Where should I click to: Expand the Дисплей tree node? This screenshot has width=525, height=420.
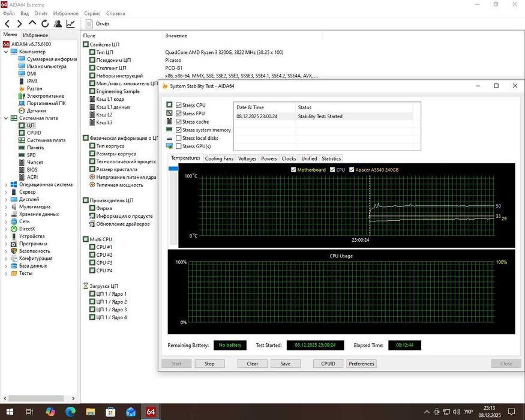pos(5,199)
